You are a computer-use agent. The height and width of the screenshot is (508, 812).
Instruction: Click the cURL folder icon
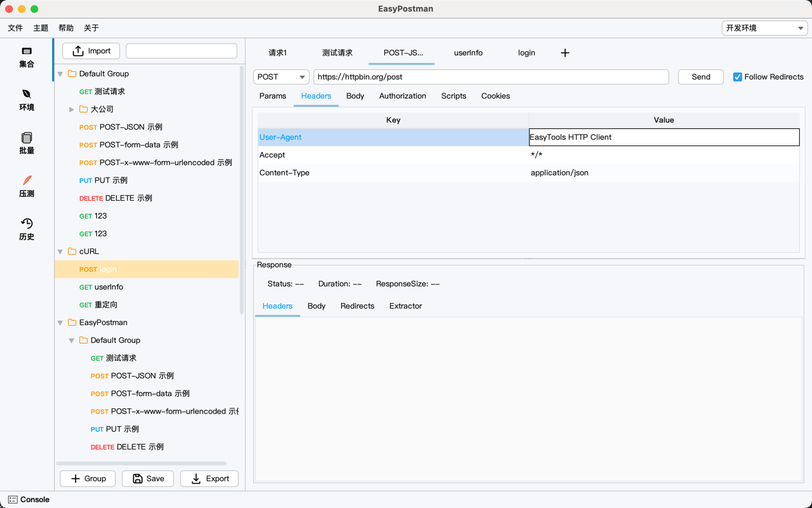pos(72,251)
